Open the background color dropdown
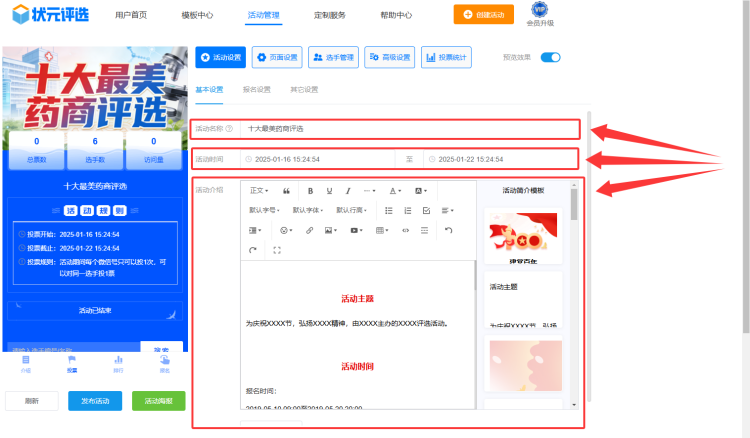 pos(421,191)
